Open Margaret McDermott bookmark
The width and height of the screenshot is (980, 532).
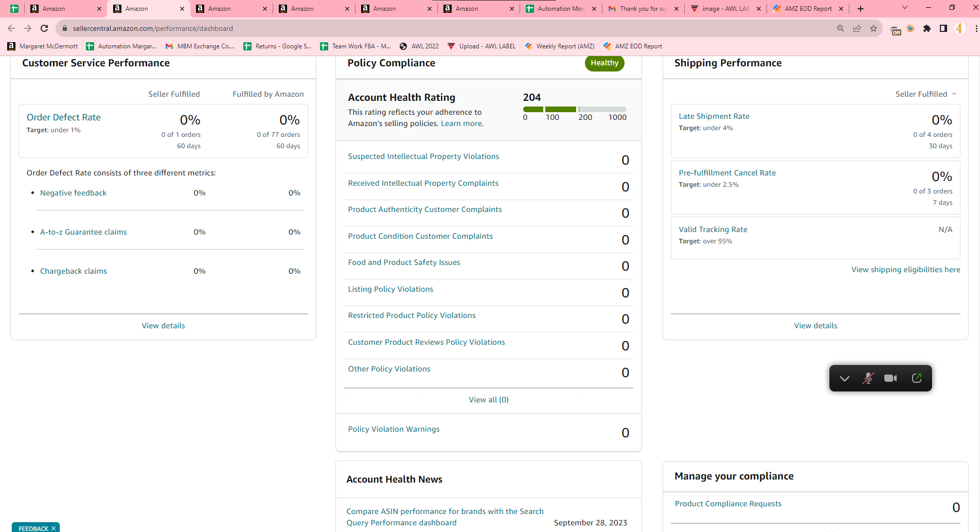tap(43, 46)
